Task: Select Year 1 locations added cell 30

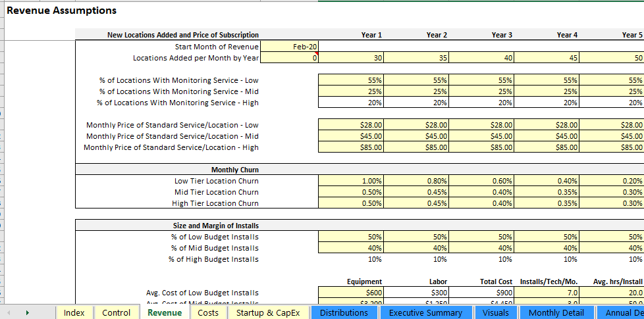Action: pos(351,58)
